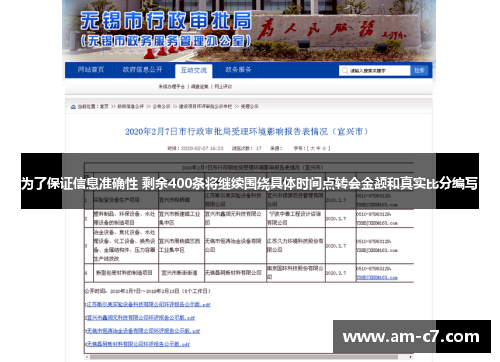Image resolution: width=500 pixels, height=362 pixels.
Task: Open 政府信息公开 in the breadcrumb
Action: (x=131, y=107)
